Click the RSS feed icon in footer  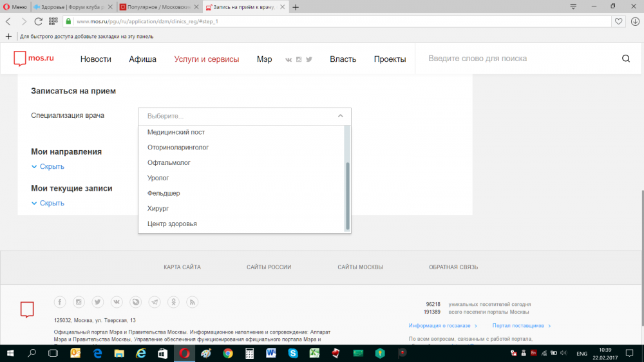pos(192,302)
